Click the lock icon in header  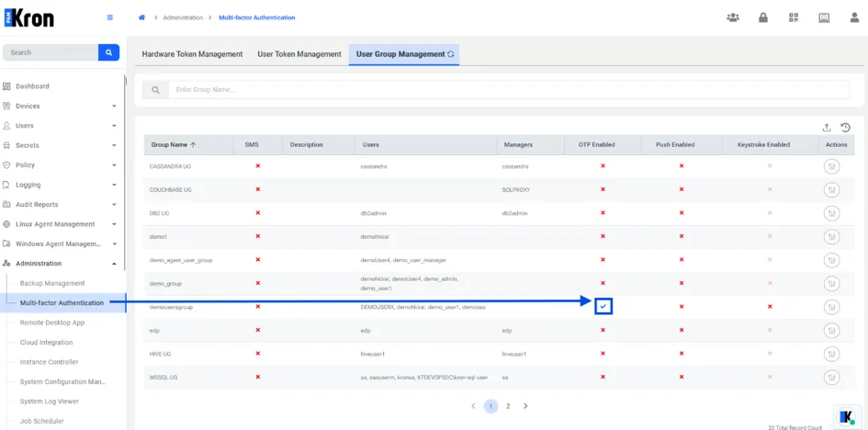point(762,17)
